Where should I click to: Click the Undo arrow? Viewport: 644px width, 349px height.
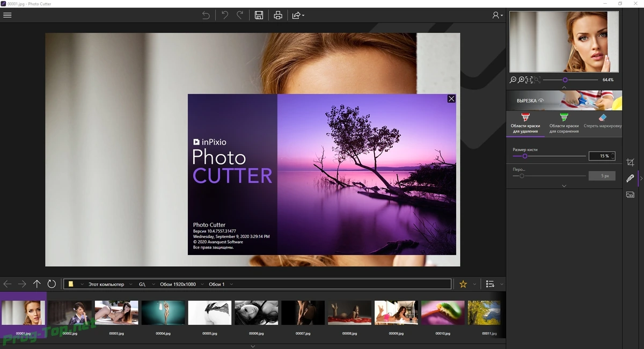click(225, 15)
